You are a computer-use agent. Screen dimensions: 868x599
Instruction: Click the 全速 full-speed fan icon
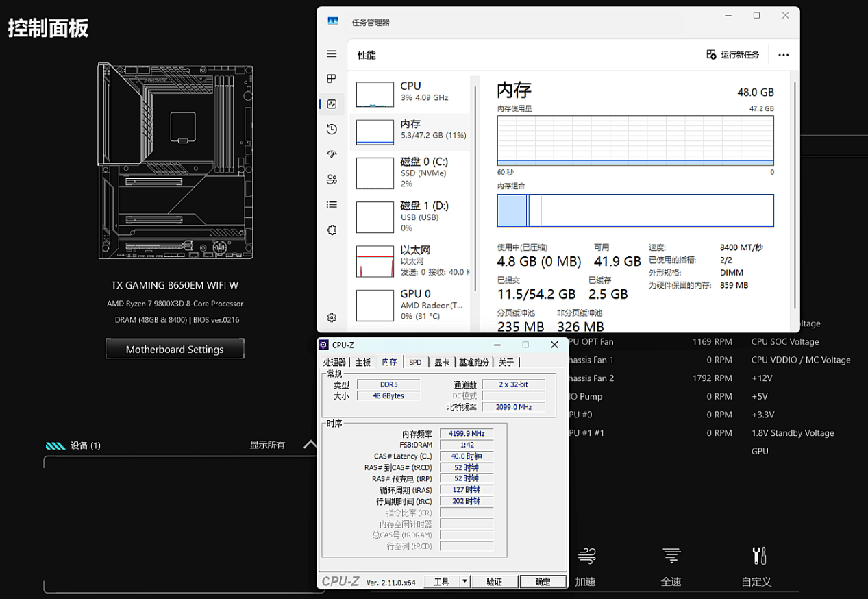671,556
